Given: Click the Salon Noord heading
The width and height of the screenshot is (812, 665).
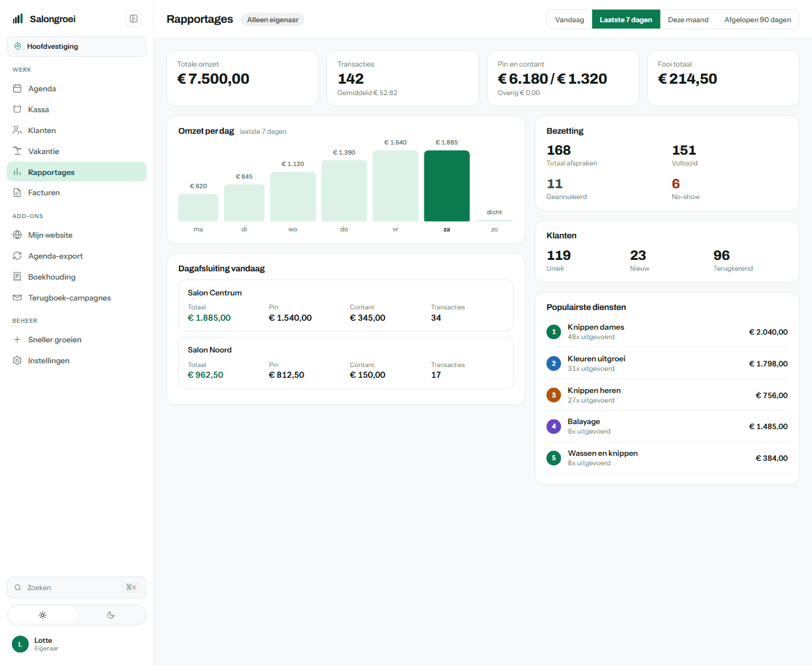Looking at the screenshot, I should click(x=209, y=350).
